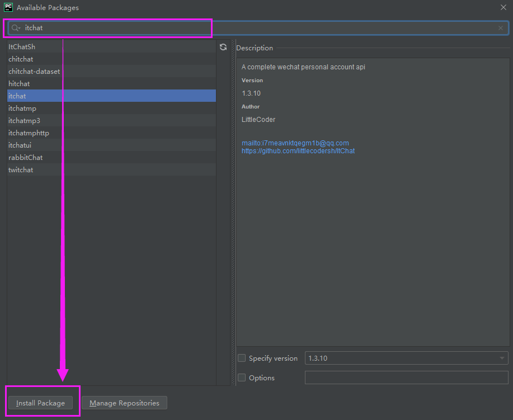Select the itchatmp3 package
This screenshot has width=513, height=420.
tap(111, 121)
